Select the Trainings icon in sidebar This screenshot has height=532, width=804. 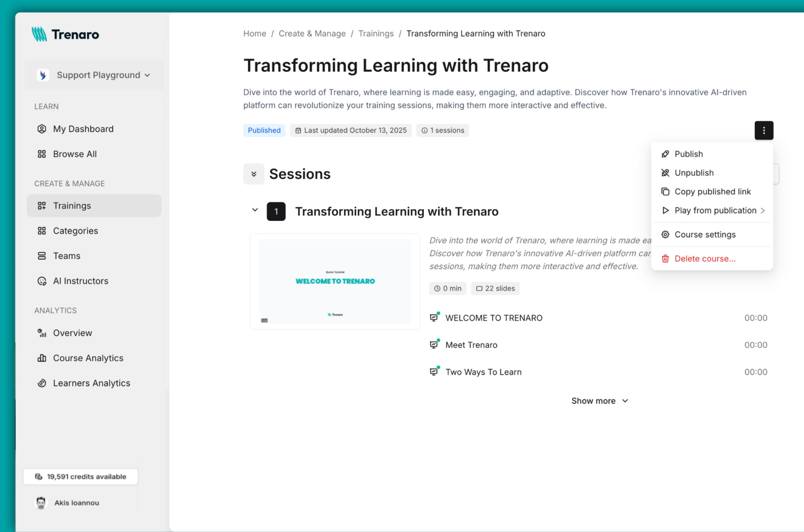42,206
